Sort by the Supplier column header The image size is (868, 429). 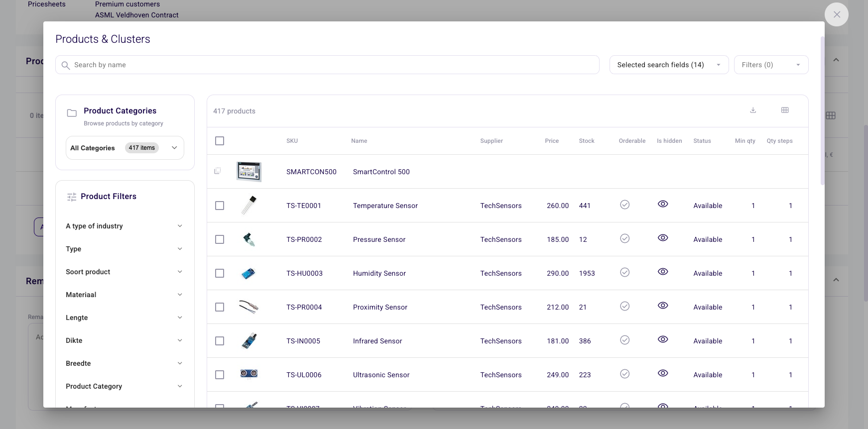(x=492, y=141)
